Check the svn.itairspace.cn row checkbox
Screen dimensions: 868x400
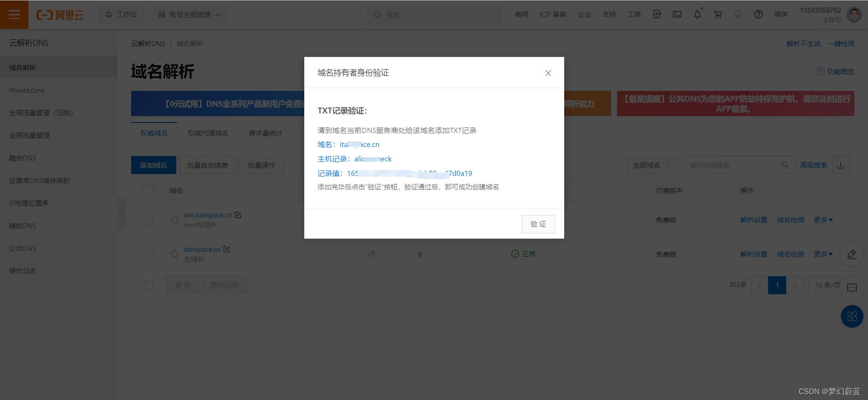tap(148, 220)
